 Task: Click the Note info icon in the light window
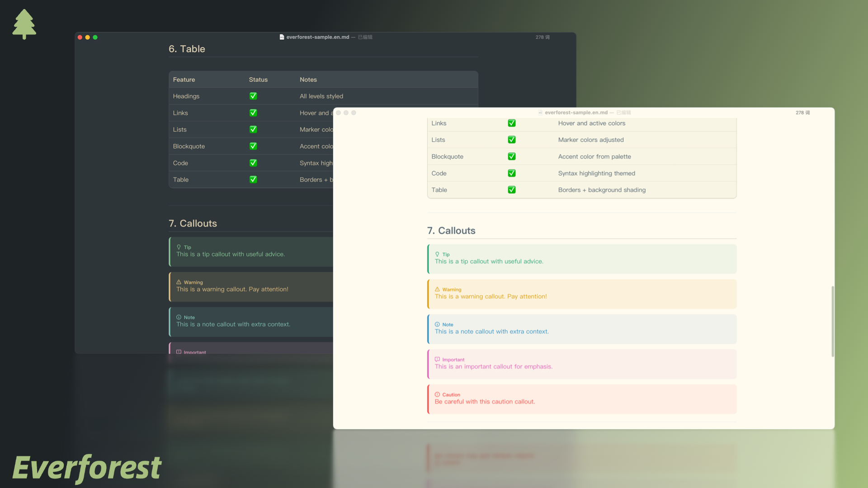pyautogui.click(x=437, y=324)
